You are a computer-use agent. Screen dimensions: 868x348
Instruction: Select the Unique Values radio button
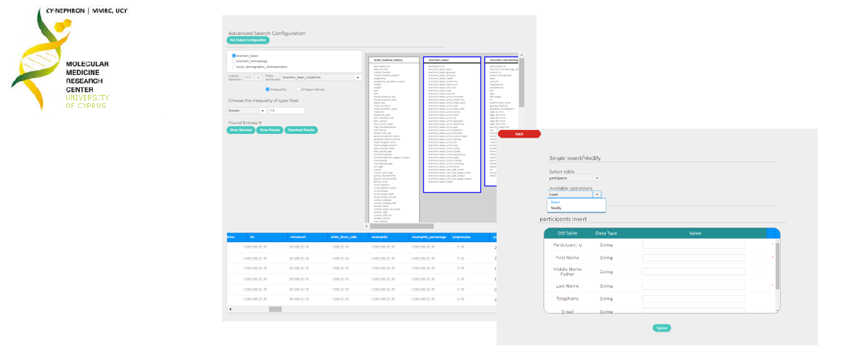(299, 89)
